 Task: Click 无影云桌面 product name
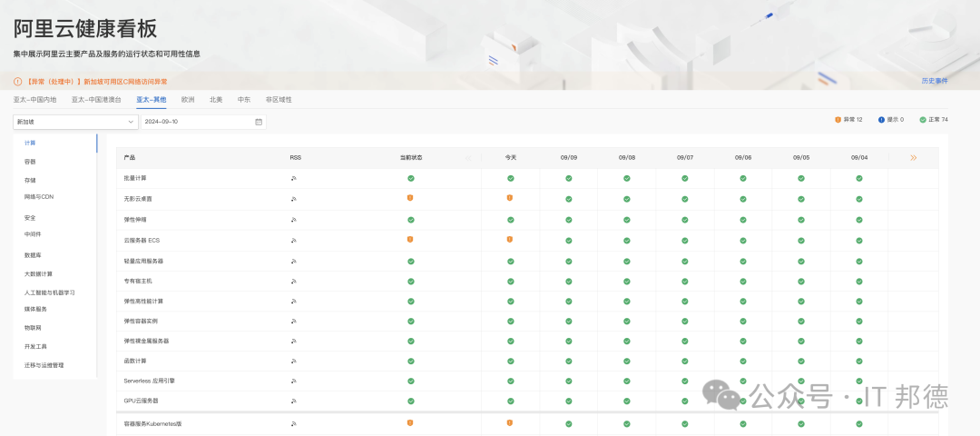[x=138, y=199]
